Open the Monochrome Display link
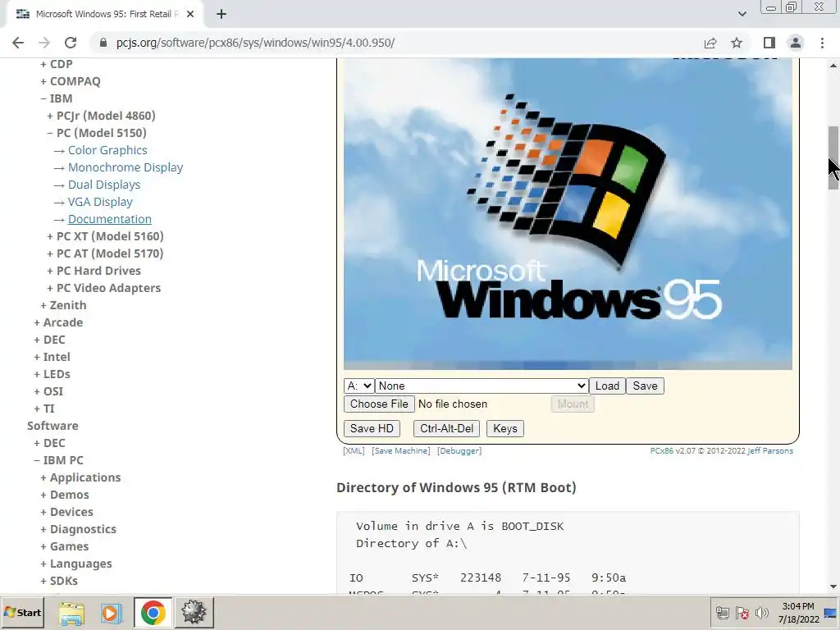840x630 pixels. point(126,167)
